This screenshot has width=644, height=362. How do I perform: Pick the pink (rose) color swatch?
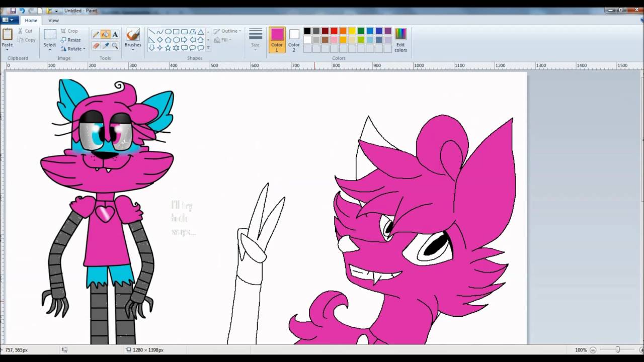coord(334,40)
